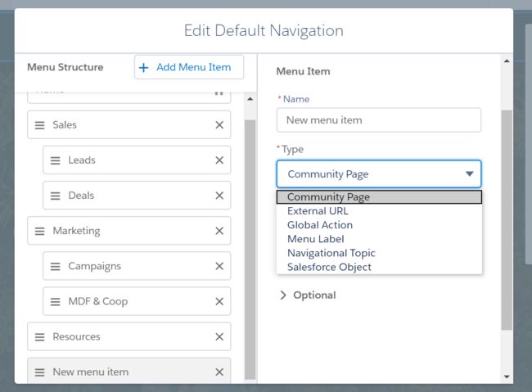Viewport: 532px width, 392px height.
Task: Remove the Sales menu item
Action: [219, 125]
